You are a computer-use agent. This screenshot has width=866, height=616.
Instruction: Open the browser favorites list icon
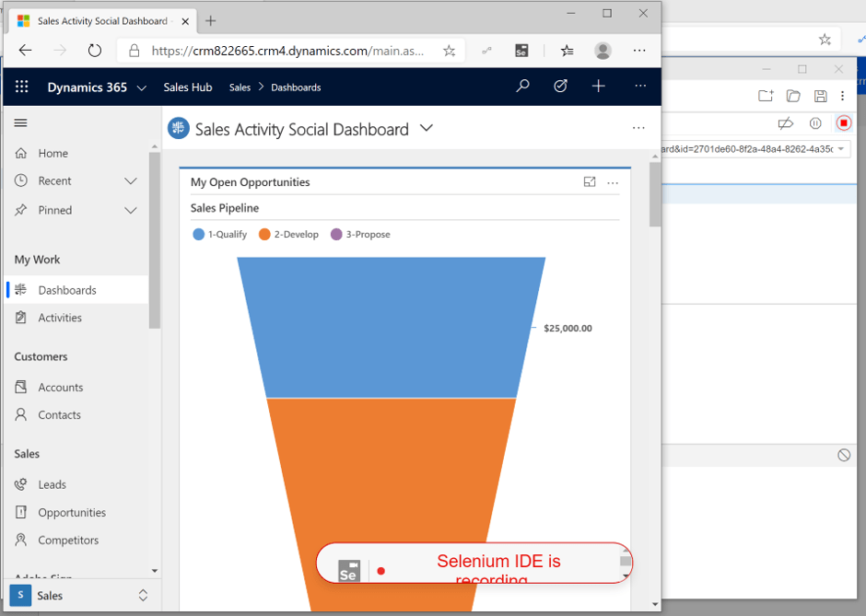[x=567, y=51]
